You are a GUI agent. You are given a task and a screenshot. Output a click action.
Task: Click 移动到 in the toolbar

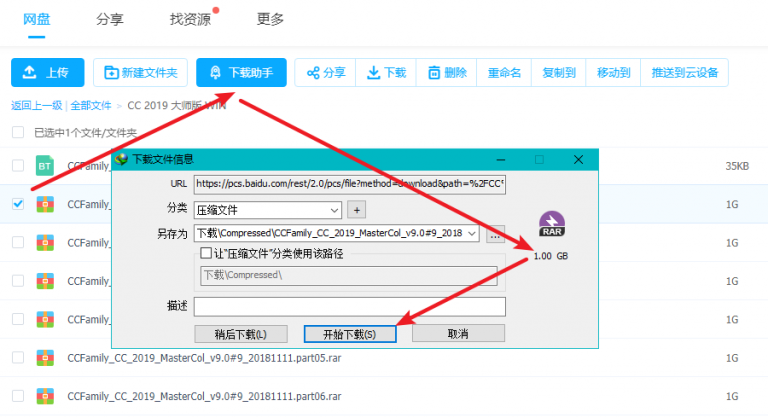click(613, 73)
